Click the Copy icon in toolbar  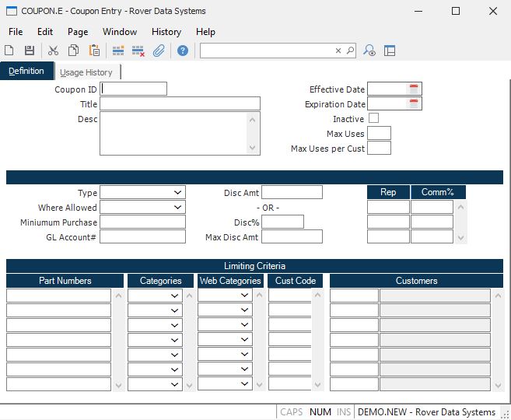(x=73, y=51)
